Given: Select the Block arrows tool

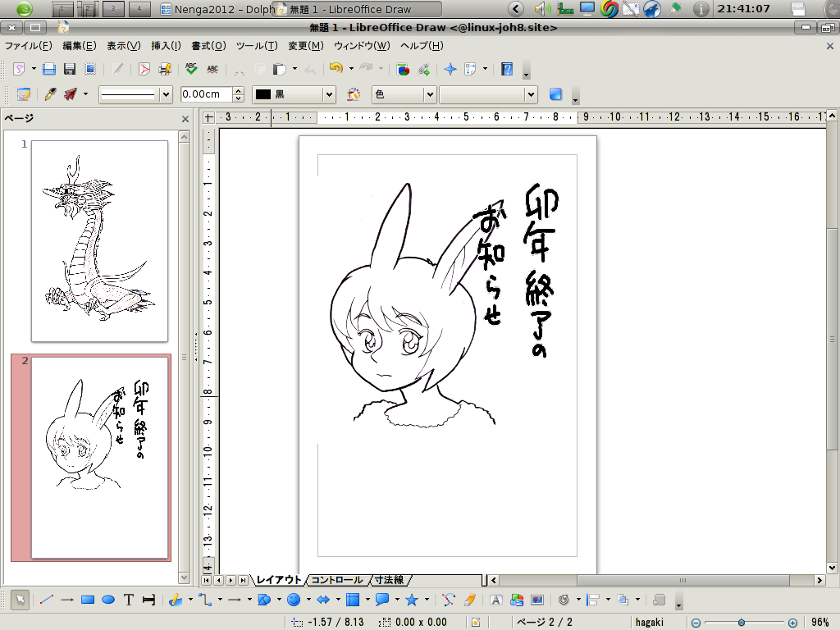Looking at the screenshot, I should [x=323, y=600].
